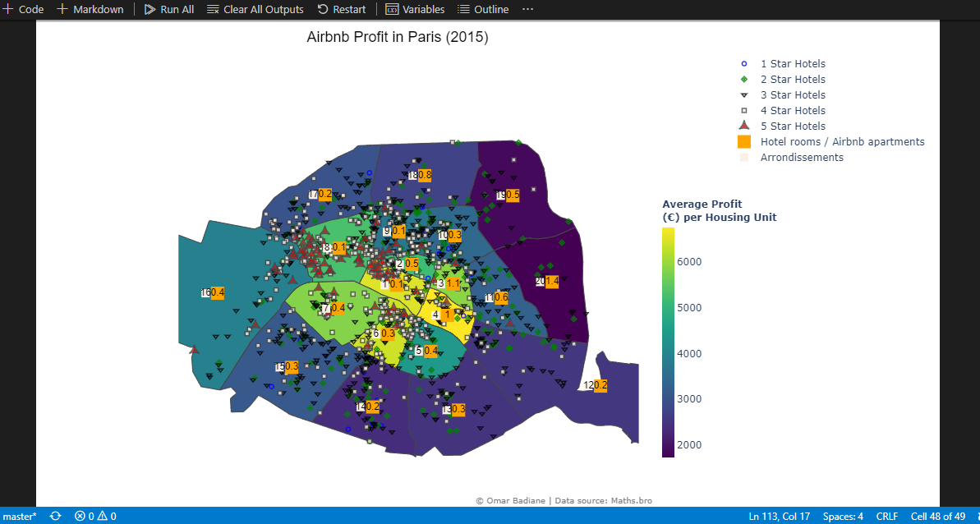Toggle 2 Star Hotels legend entry

click(x=783, y=80)
